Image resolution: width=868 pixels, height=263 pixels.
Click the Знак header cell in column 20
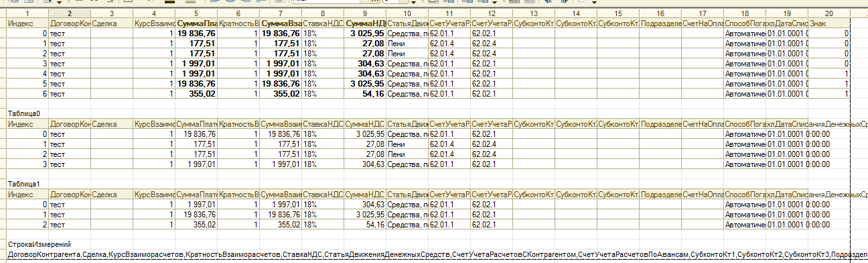(829, 23)
